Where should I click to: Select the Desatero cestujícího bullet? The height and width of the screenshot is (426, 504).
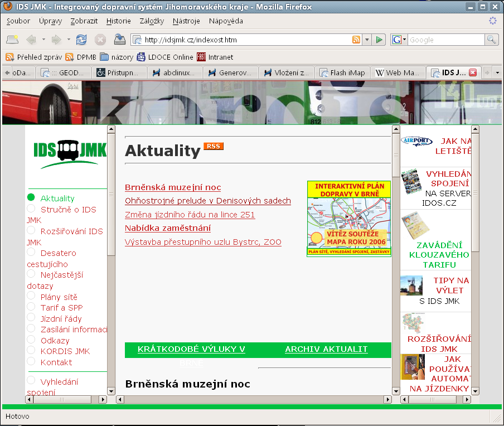click(31, 252)
